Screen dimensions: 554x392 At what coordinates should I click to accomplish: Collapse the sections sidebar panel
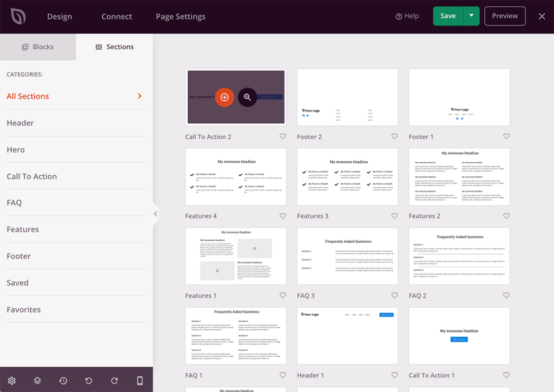[155, 214]
